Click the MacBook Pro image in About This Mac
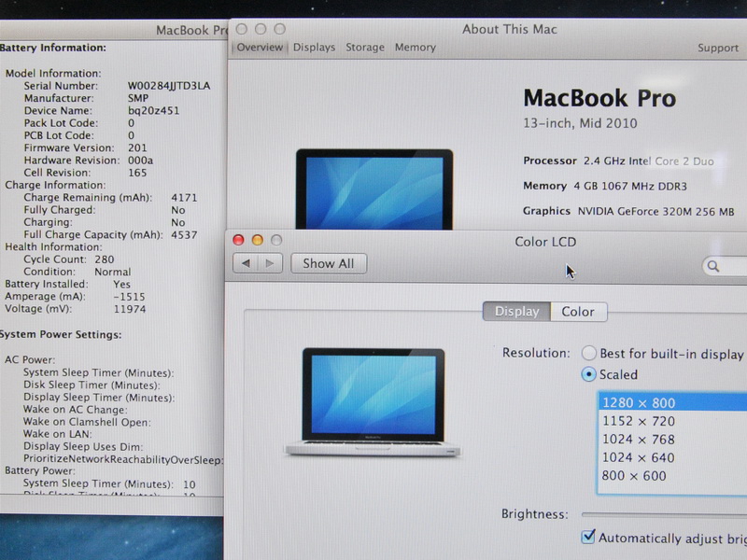This screenshot has width=747, height=560. pyautogui.click(x=374, y=189)
